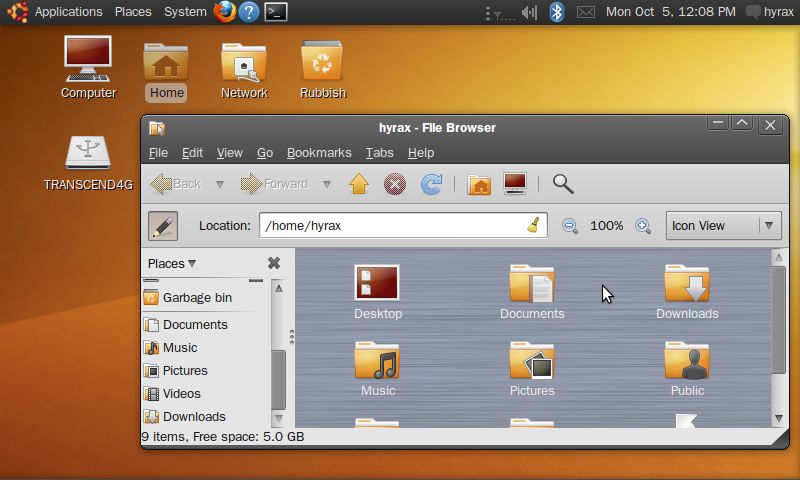Click the clock showing Mon Oct 5

(670, 11)
